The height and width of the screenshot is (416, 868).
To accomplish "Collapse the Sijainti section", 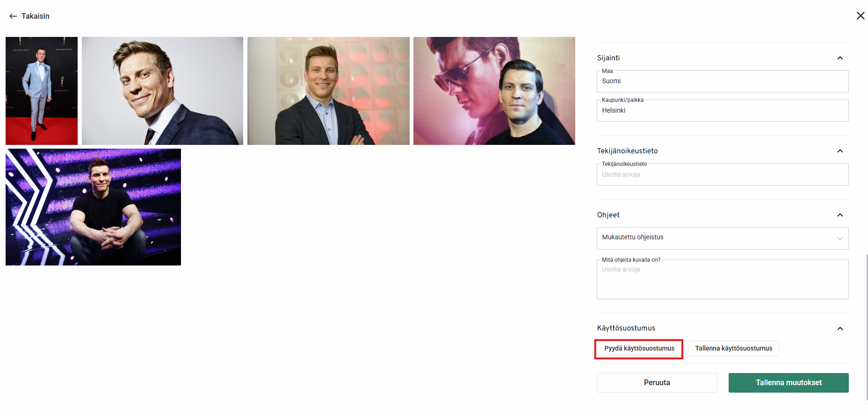I will (x=839, y=58).
